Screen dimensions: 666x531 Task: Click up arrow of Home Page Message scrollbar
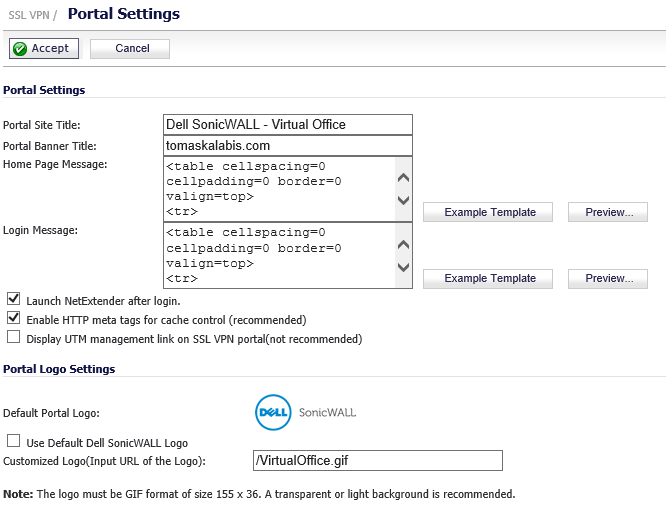point(403,178)
